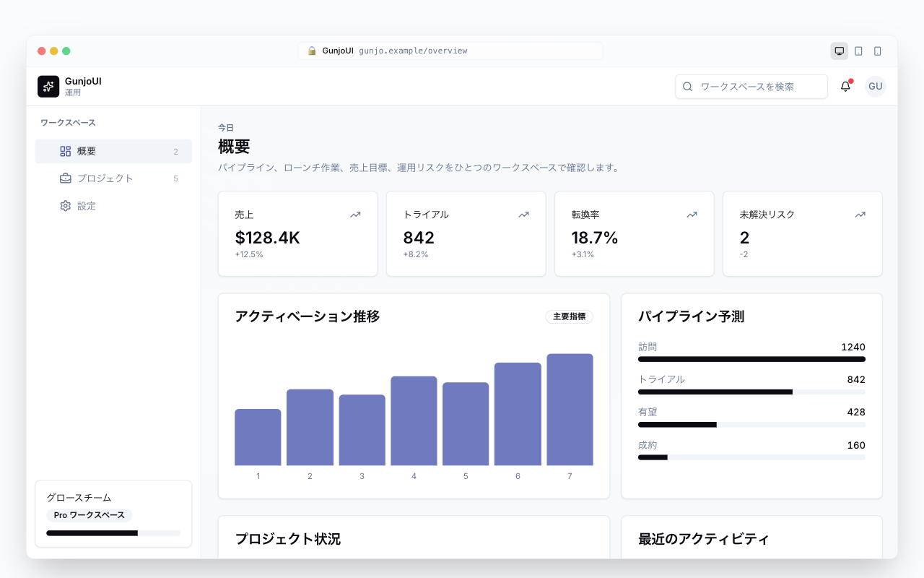Switch to tablet preview icon
Screen dimensions: 924x578
(858, 51)
